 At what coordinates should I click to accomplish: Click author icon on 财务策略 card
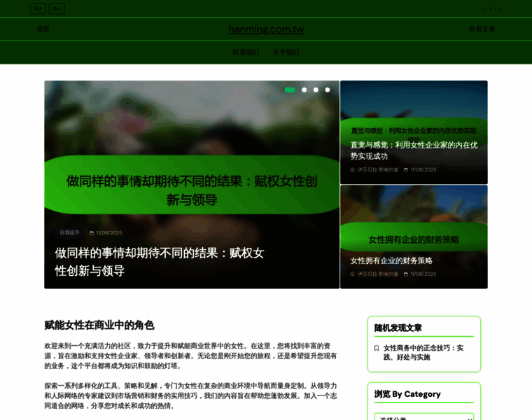(x=352, y=274)
